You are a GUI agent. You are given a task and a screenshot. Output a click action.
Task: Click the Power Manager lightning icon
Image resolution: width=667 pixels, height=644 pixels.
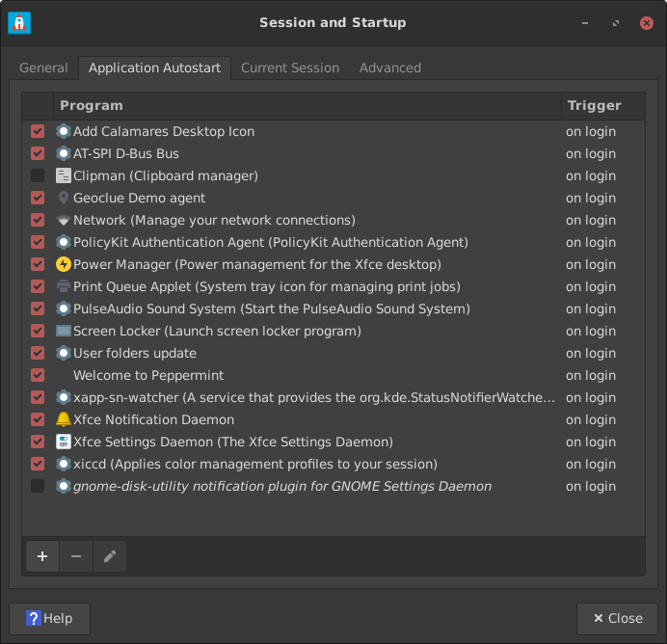coord(64,264)
